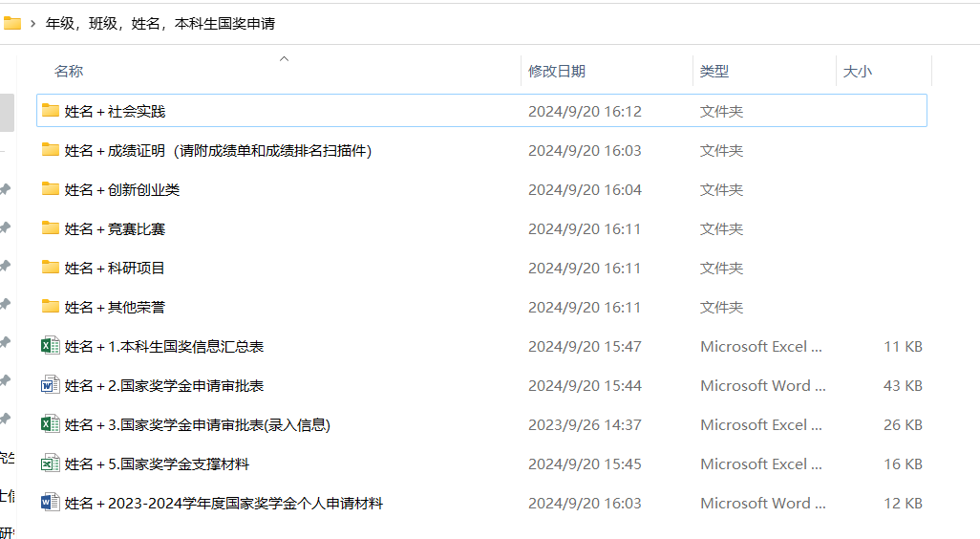Select the 姓名+成绩证明 folder name
980x539 pixels.
click(218, 150)
